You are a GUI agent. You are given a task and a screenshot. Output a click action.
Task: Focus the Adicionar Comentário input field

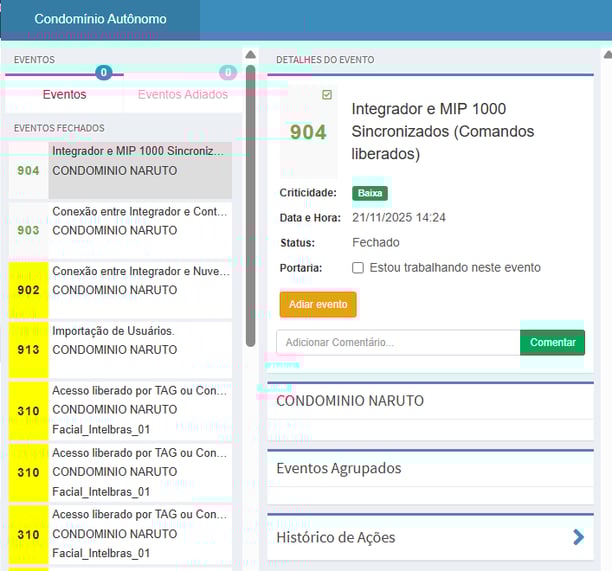pyautogui.click(x=397, y=342)
